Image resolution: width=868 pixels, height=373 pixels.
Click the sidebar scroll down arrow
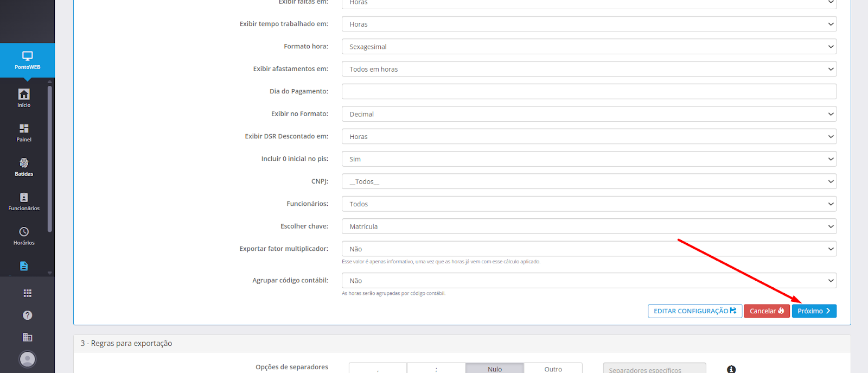[50, 273]
